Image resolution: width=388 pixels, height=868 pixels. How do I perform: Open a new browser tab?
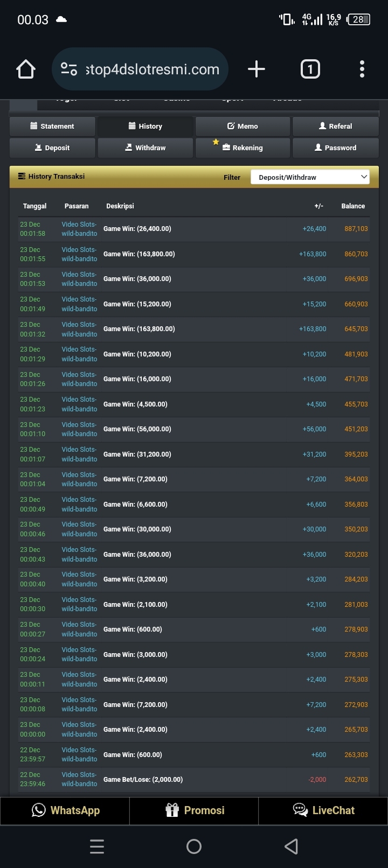[x=257, y=69]
